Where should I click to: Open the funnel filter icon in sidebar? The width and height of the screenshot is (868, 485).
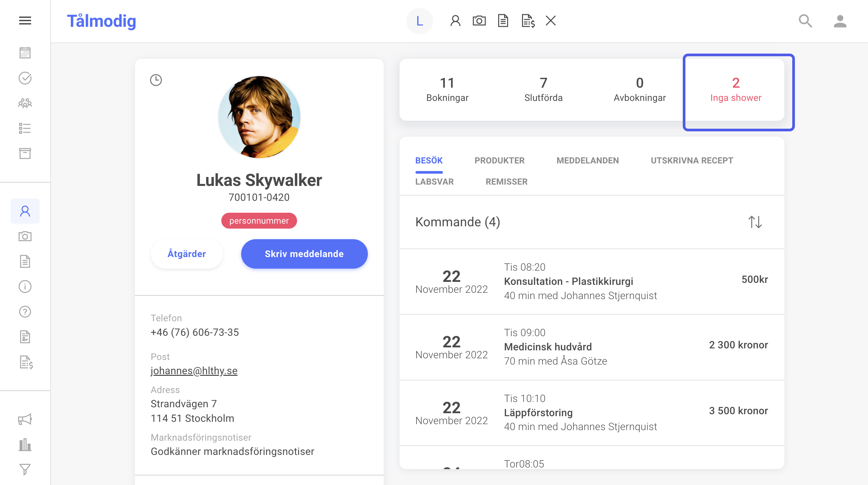(25, 469)
